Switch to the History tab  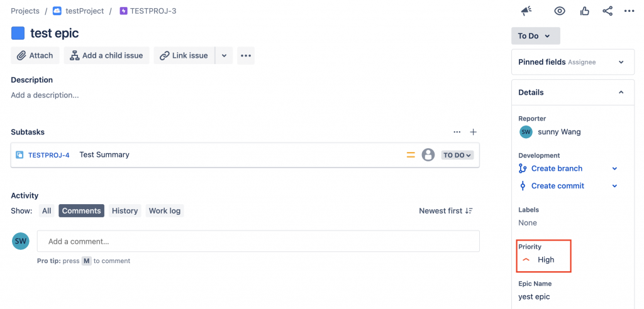coord(125,211)
